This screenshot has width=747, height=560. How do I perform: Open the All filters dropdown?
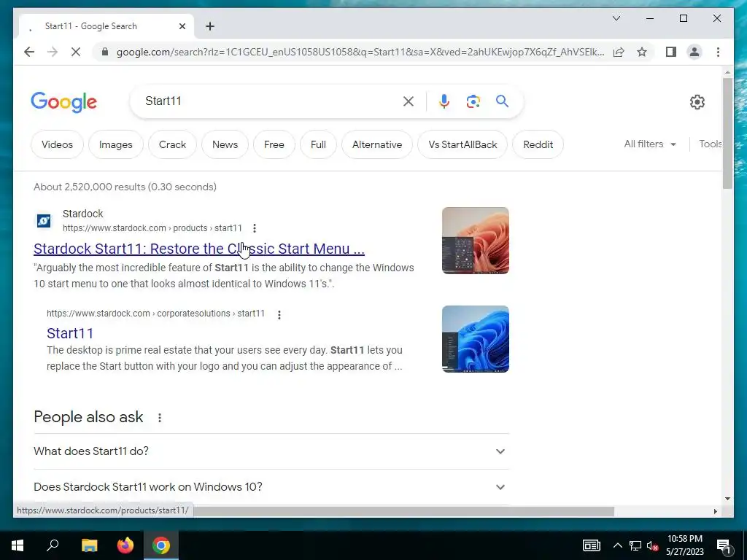650,144
